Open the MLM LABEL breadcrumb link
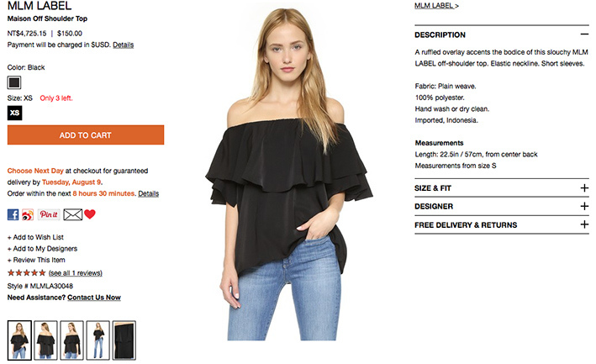Screen dimensions: 596x364 pyautogui.click(x=436, y=6)
